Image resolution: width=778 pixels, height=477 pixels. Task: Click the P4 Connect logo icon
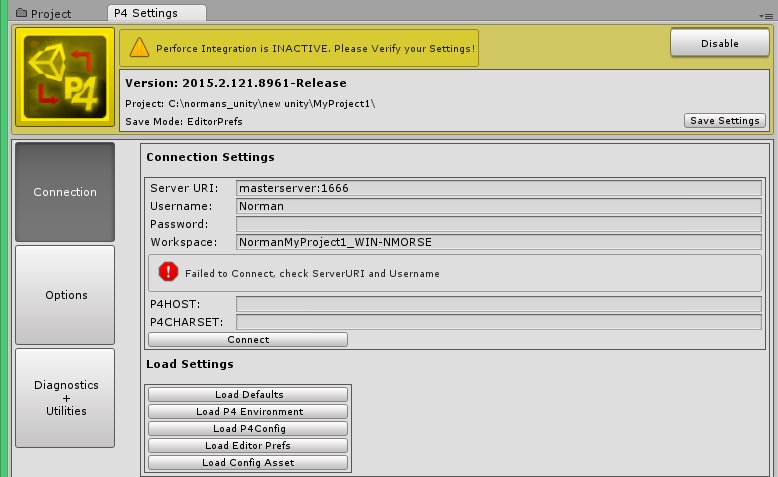point(65,77)
